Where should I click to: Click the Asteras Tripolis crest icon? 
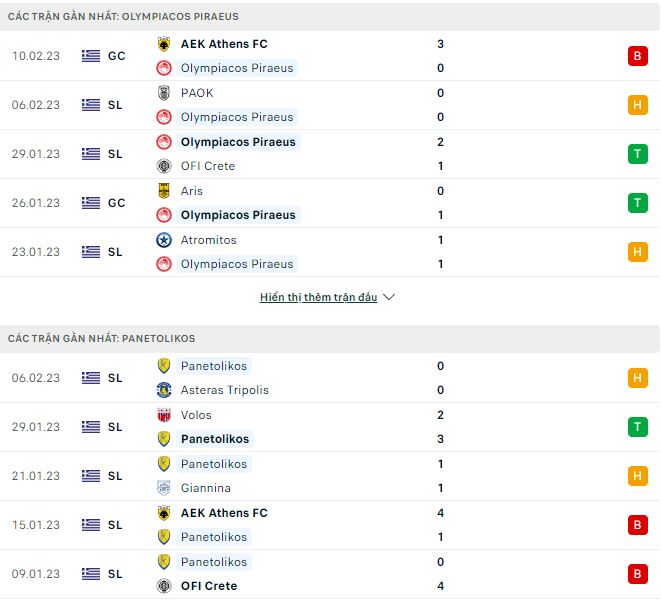tap(164, 390)
